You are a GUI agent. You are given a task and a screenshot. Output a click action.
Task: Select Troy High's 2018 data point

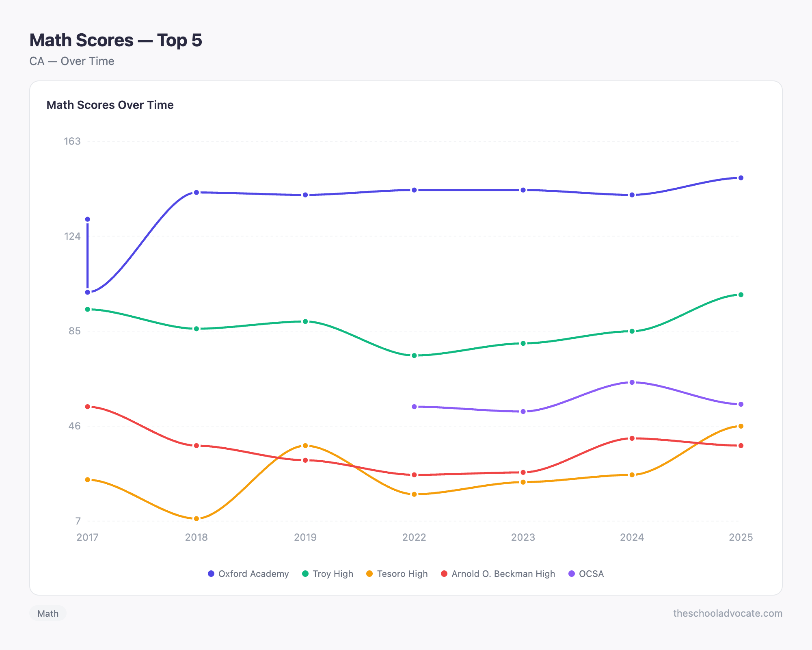point(197,329)
